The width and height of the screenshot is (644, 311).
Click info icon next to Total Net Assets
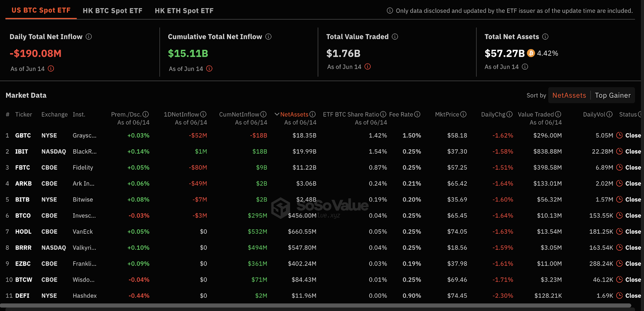point(545,37)
